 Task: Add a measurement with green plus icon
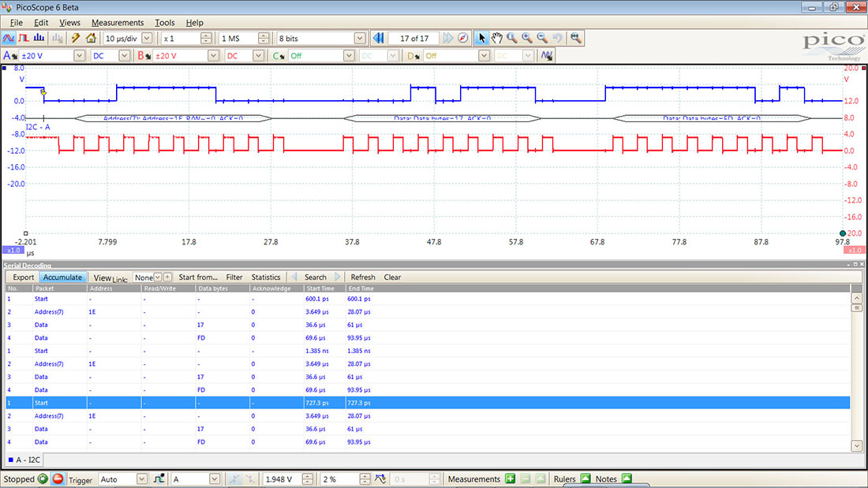pyautogui.click(x=511, y=479)
